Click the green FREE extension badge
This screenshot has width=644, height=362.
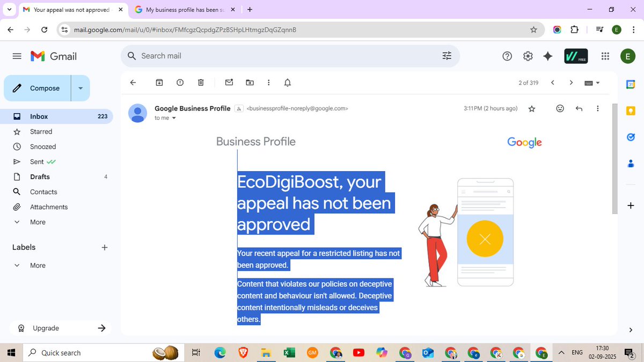[576, 56]
